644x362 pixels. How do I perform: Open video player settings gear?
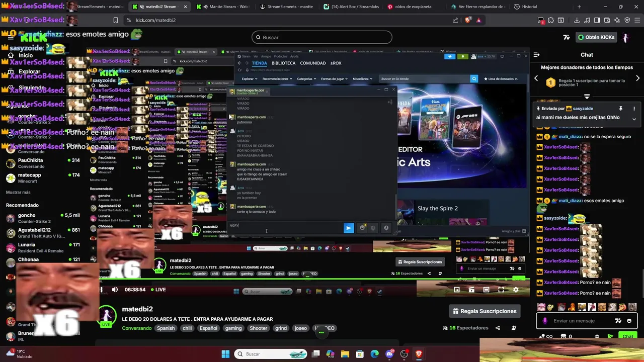516,290
